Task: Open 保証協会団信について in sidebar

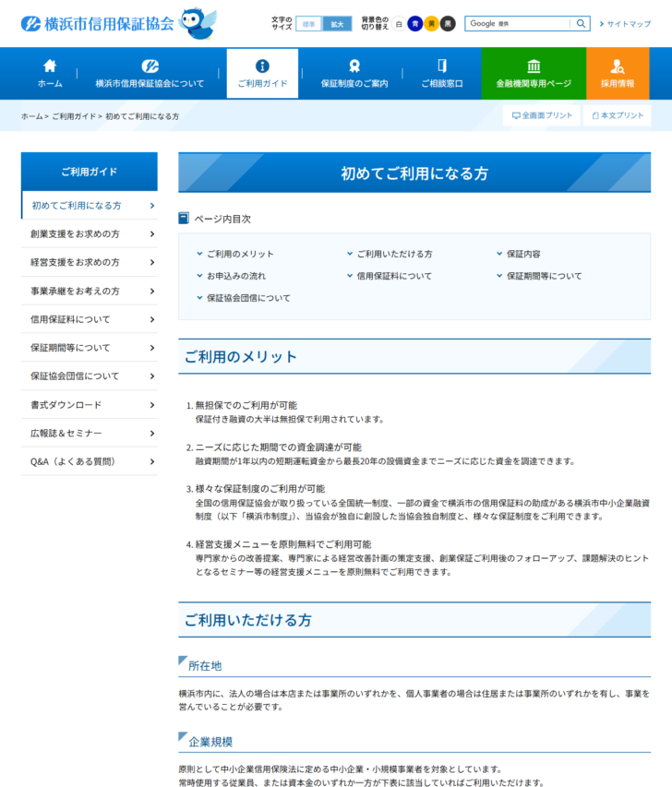Action: [x=90, y=376]
